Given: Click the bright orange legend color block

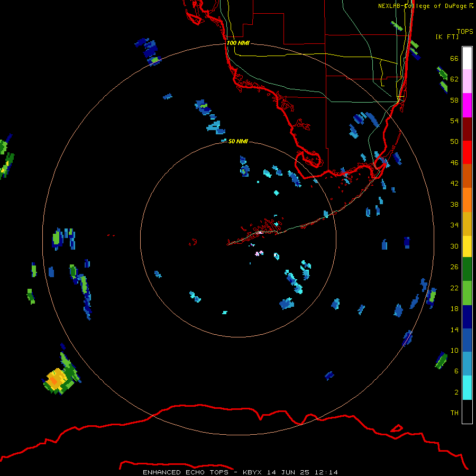Looking at the screenshot, I should coord(467,200).
